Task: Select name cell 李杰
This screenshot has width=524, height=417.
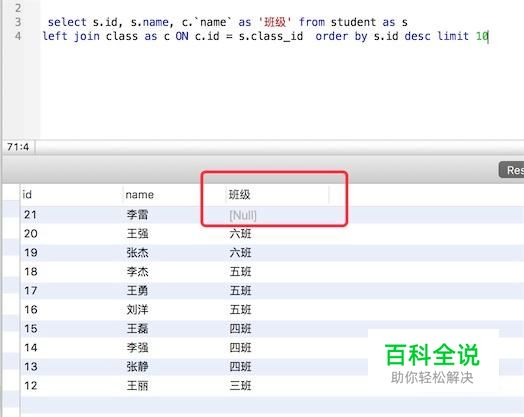Action: [x=137, y=272]
